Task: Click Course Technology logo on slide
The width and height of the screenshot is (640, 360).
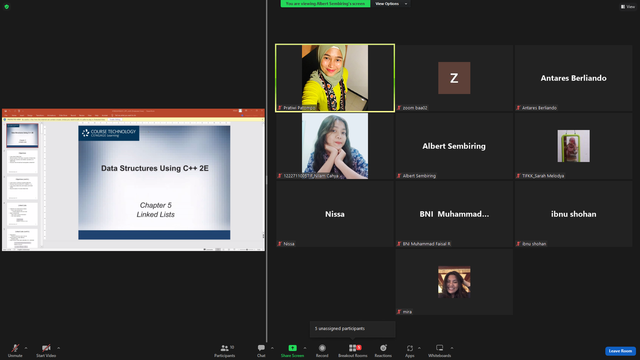Action: 109,133
